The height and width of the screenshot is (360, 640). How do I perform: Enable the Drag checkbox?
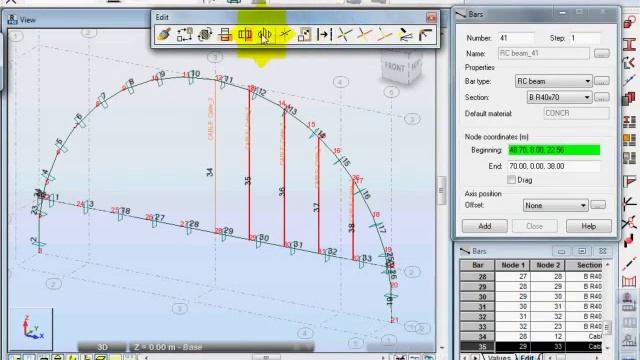click(x=511, y=180)
